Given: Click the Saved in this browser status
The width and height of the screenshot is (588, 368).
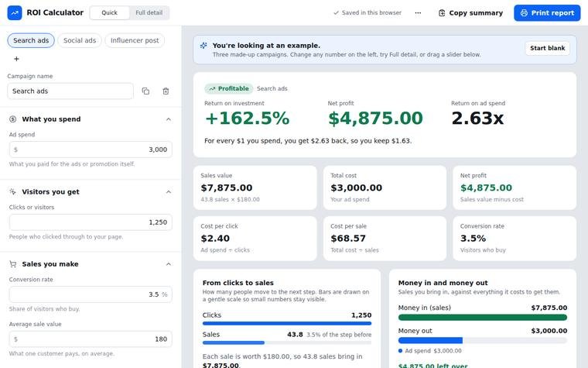Looking at the screenshot, I should (367, 12).
